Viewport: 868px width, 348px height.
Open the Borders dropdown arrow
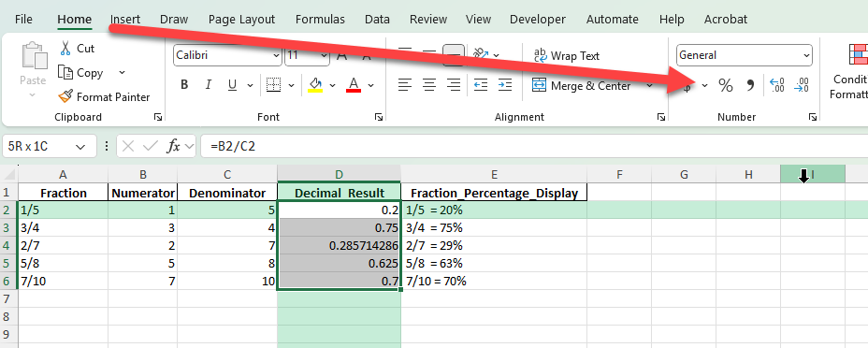(291, 85)
